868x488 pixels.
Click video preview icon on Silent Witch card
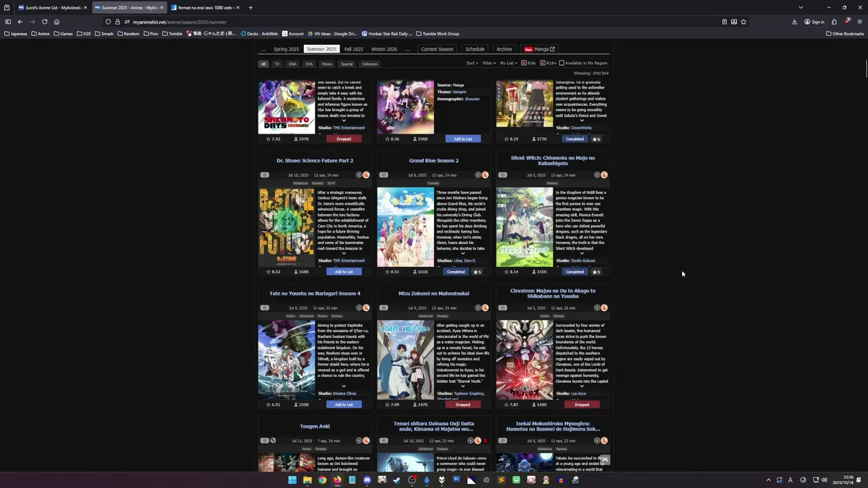pos(502,175)
